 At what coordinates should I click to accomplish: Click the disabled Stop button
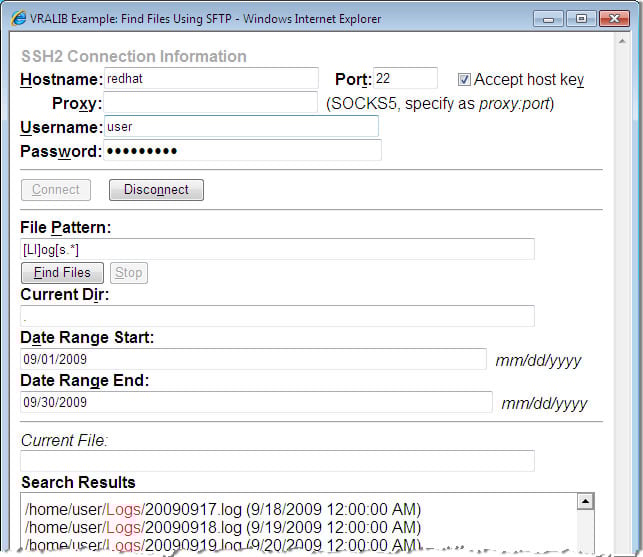coord(128,272)
